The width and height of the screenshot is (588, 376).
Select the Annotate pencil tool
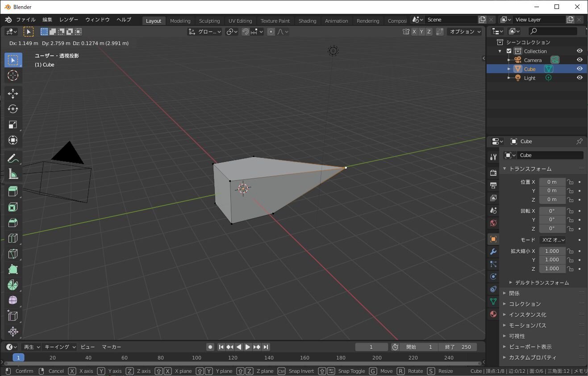pyautogui.click(x=13, y=158)
